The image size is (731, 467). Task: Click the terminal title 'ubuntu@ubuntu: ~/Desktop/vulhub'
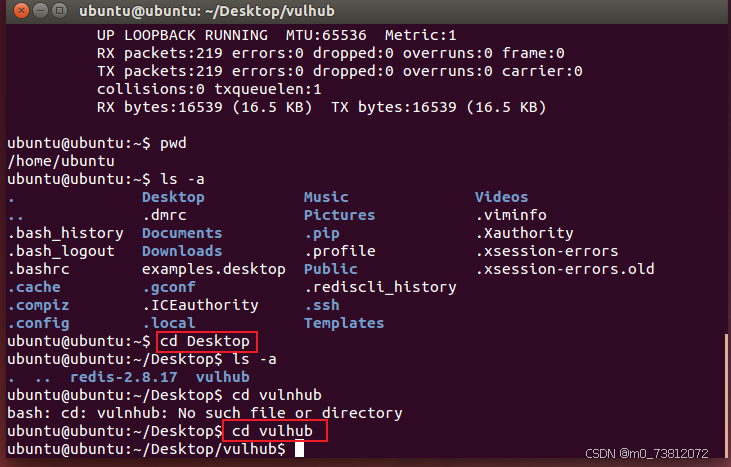point(207,11)
